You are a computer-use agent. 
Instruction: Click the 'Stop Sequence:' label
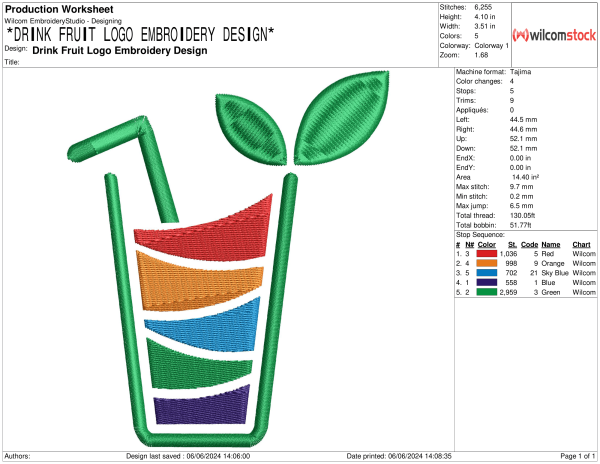(480, 234)
